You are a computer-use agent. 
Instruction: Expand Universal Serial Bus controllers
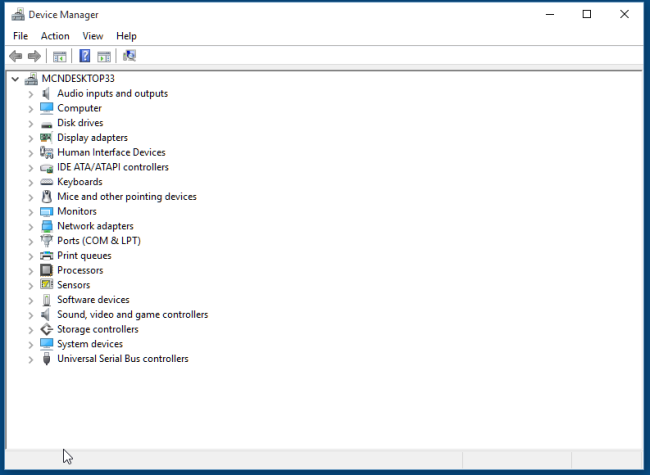(31, 359)
